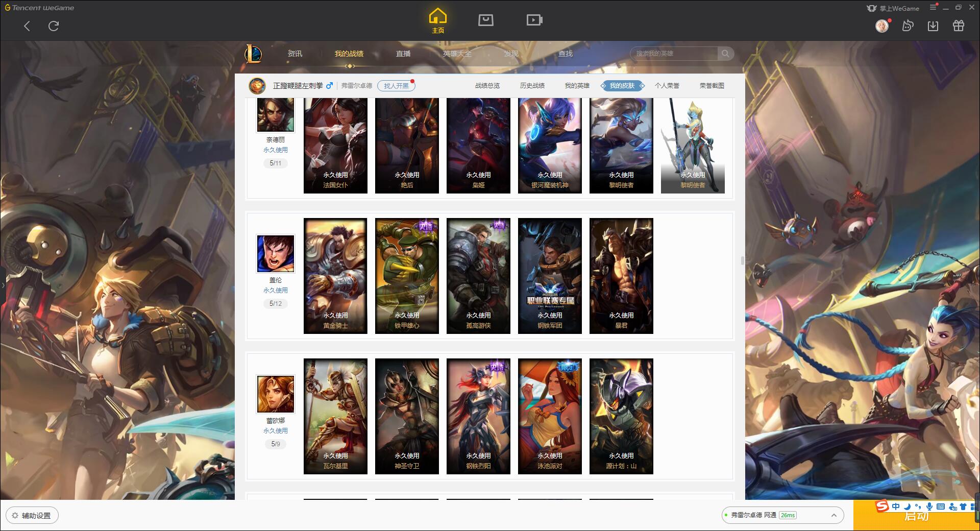Image resolution: width=980 pixels, height=531 pixels.
Task: Open 个人荣誉 sub-tab
Action: [667, 86]
